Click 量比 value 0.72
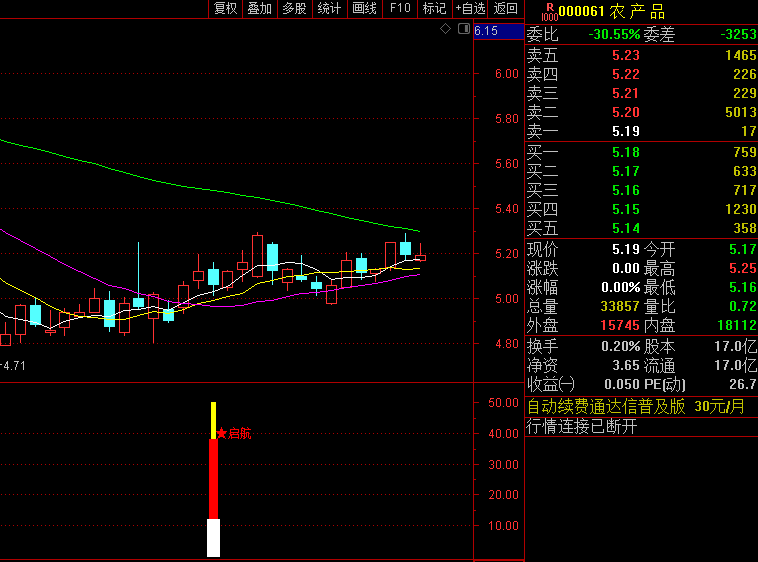This screenshot has height=562, width=758. 743,306
